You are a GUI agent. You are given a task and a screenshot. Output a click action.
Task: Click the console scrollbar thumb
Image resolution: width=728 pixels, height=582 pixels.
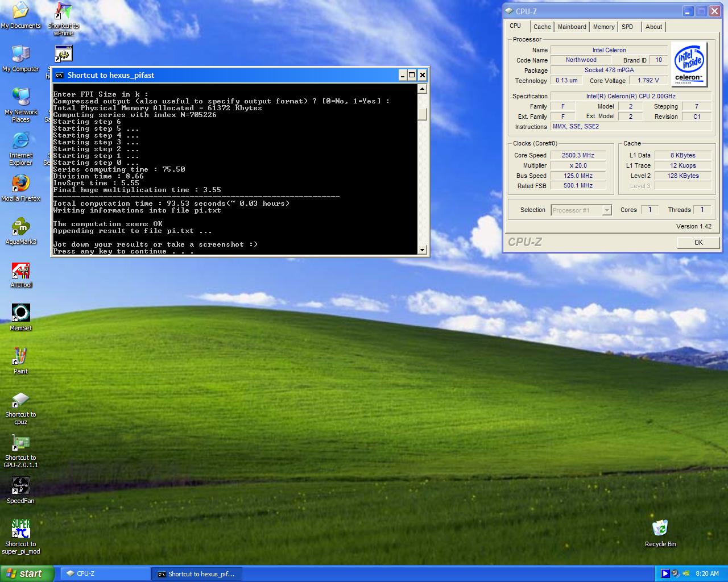point(422,114)
